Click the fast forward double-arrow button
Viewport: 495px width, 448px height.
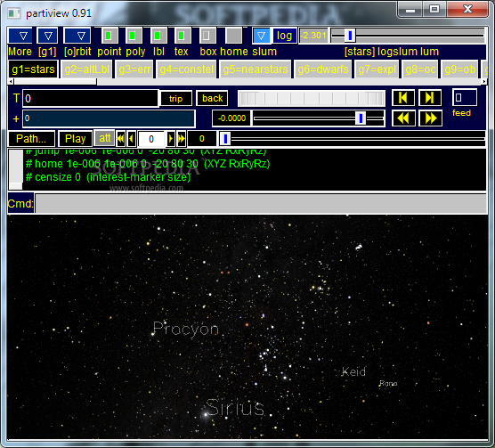[430, 118]
